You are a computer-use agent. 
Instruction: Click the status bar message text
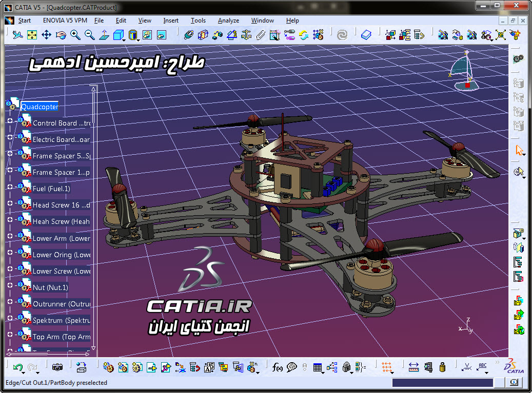point(56,383)
